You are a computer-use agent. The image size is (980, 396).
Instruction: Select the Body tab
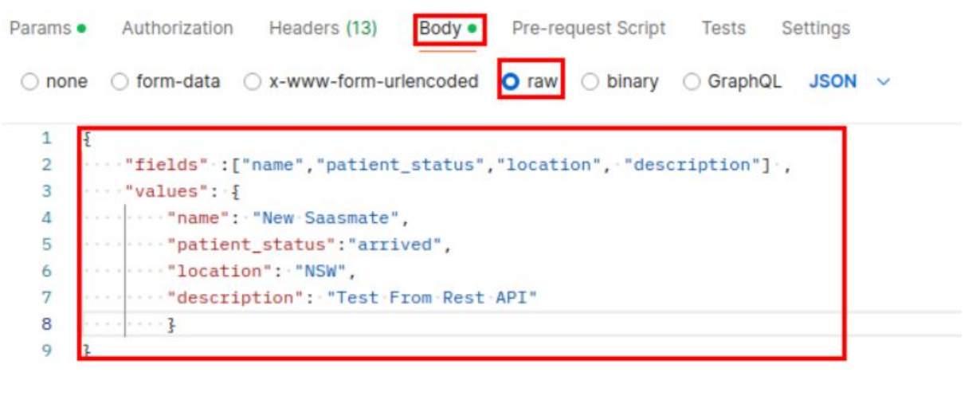tap(441, 29)
